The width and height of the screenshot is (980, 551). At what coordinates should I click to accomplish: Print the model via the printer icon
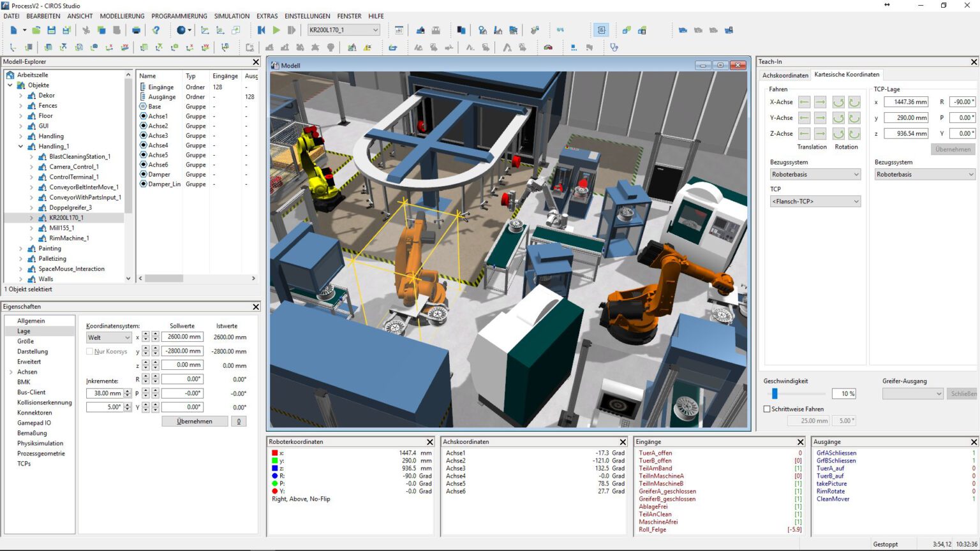pos(136,30)
